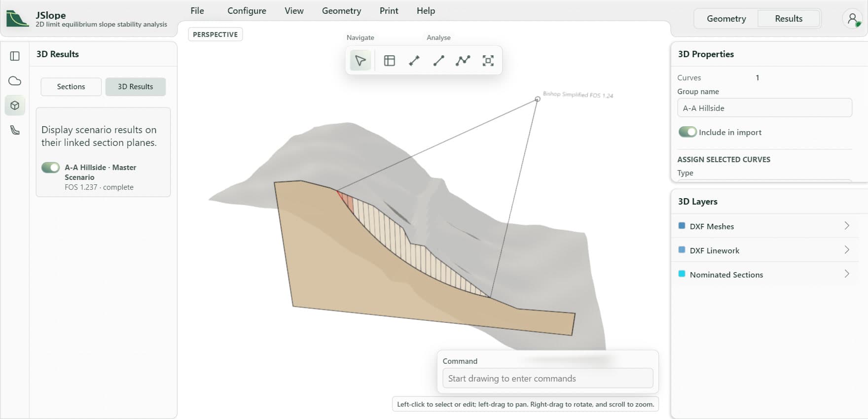868x419 pixels.
Task: Click the slip circle center point
Action: pyautogui.click(x=538, y=99)
